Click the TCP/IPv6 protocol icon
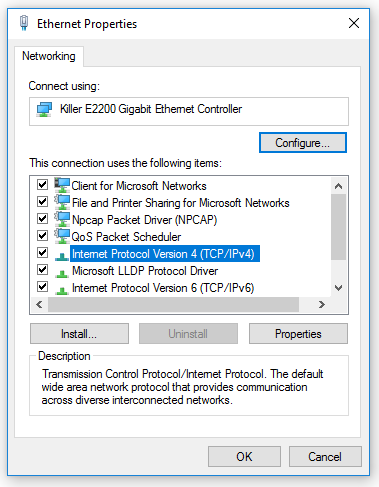The width and height of the screenshot is (379, 487). tap(62, 290)
